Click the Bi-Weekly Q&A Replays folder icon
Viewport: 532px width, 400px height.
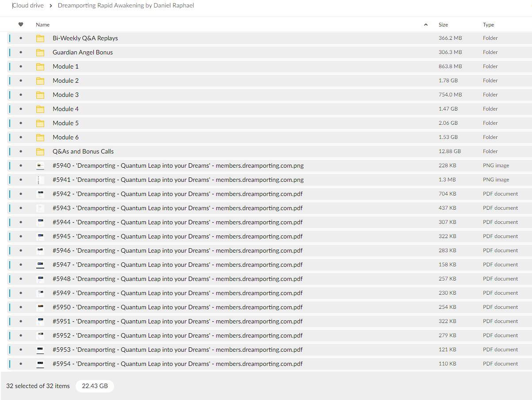click(x=40, y=38)
